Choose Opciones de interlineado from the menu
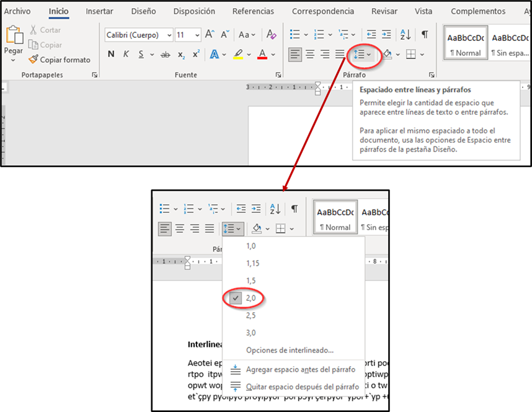 tap(290, 350)
